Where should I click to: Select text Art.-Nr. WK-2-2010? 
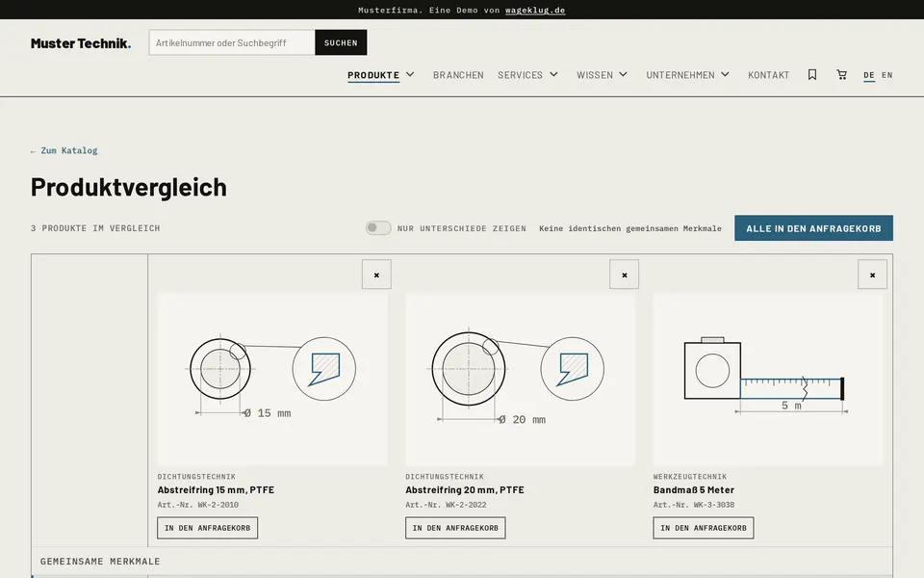[198, 505]
